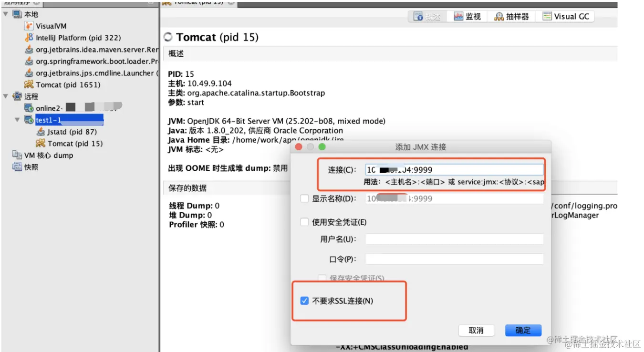Click the 保存的数据 section header
Viewport: 644px width, 352px height.
pyautogui.click(x=188, y=188)
